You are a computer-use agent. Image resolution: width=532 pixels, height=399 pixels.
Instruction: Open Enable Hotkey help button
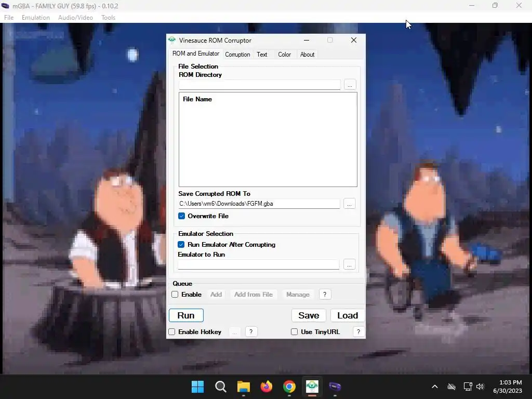[251, 332]
